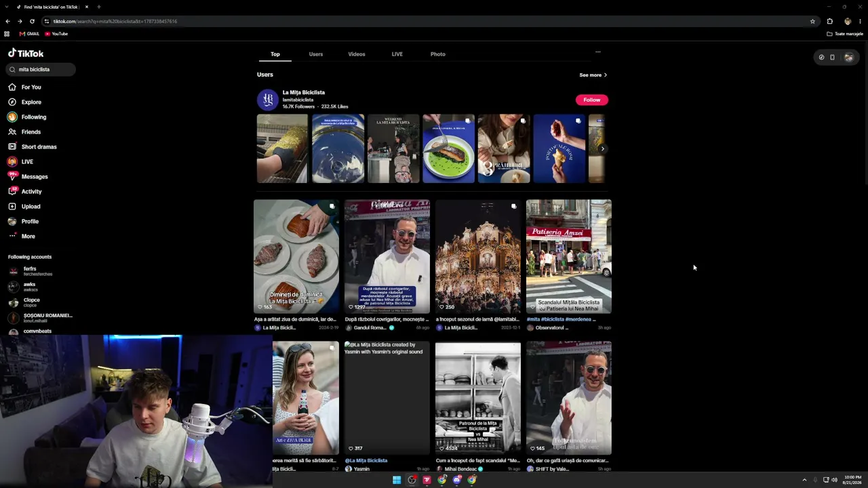This screenshot has width=868, height=488.
Task: Switch to the Users search tab
Action: 316,54
